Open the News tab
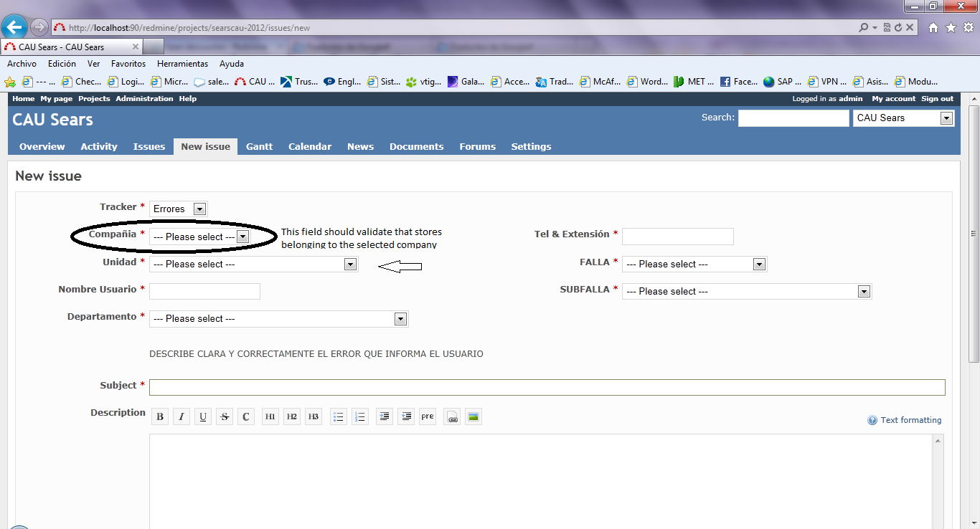This screenshot has width=980, height=529. point(361,146)
